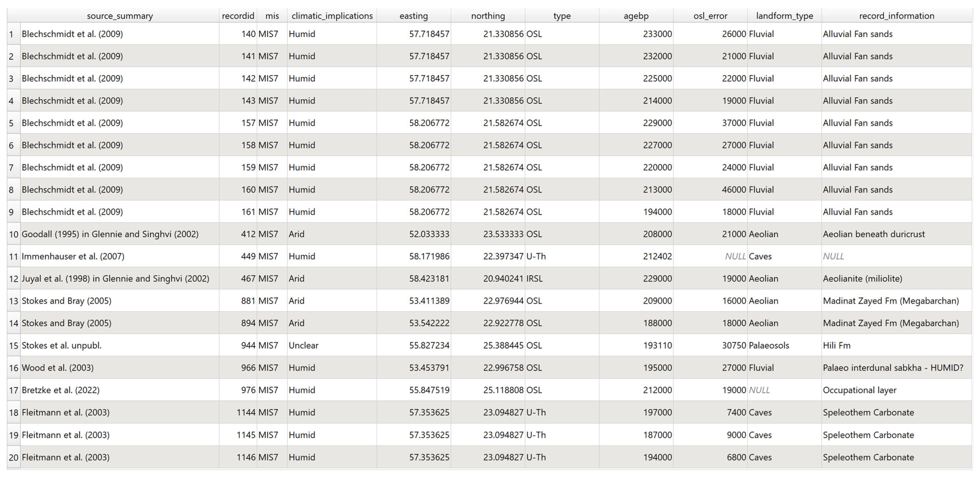
Task: Click the landform_type column header
Action: (x=784, y=16)
